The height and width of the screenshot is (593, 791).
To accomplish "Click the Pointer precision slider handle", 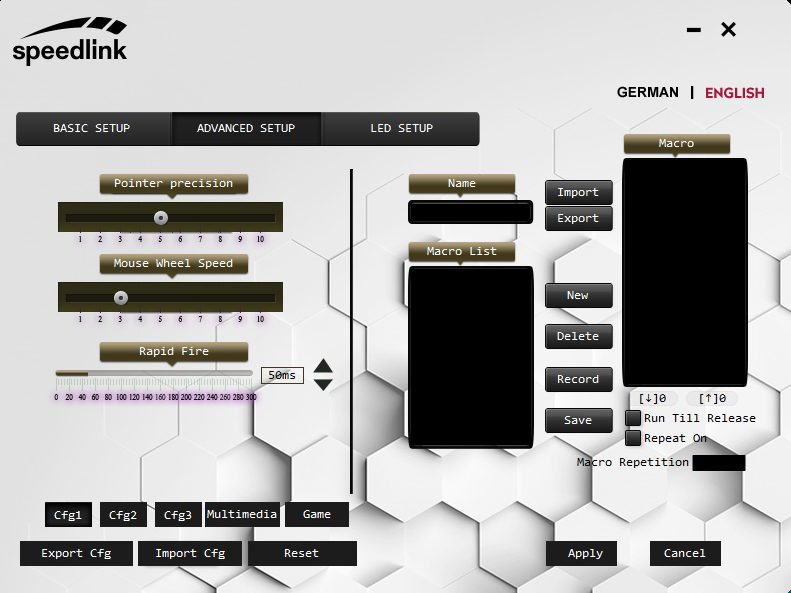I will coord(160,217).
